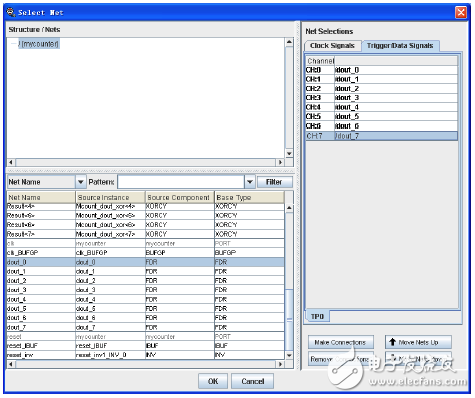Open the Net Name filter type dropdown
The height and width of the screenshot is (398, 475).
tap(80, 182)
